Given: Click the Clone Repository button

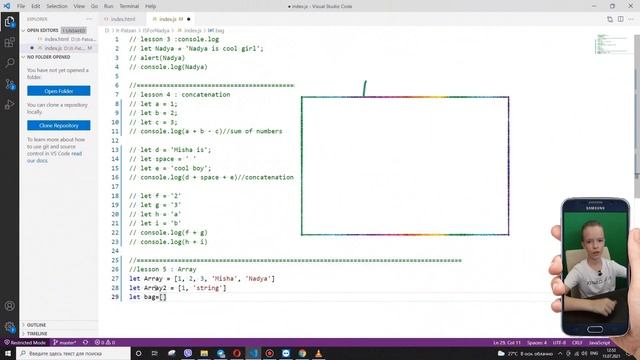Looking at the screenshot, I should tap(59, 125).
